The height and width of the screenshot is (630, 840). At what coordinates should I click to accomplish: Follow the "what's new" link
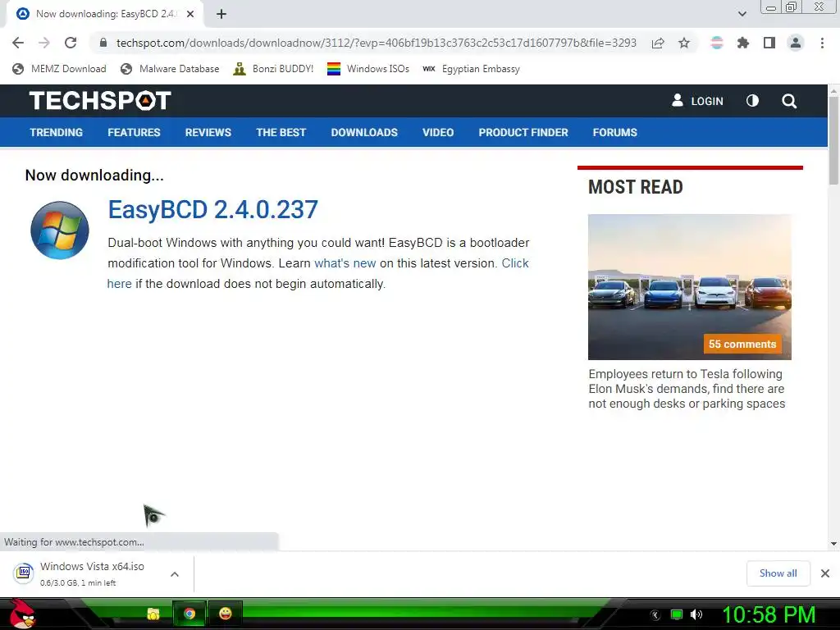pyautogui.click(x=345, y=263)
